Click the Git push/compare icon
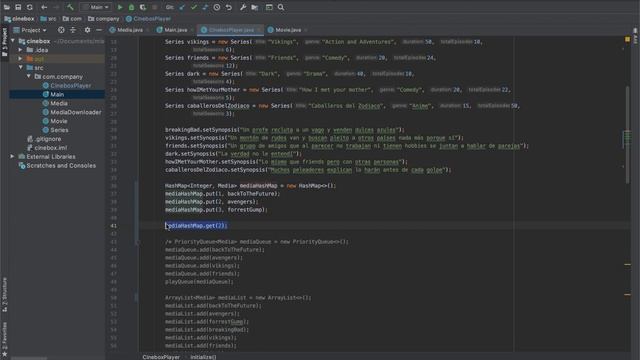This screenshot has width=640, height=360. [x=205, y=7]
